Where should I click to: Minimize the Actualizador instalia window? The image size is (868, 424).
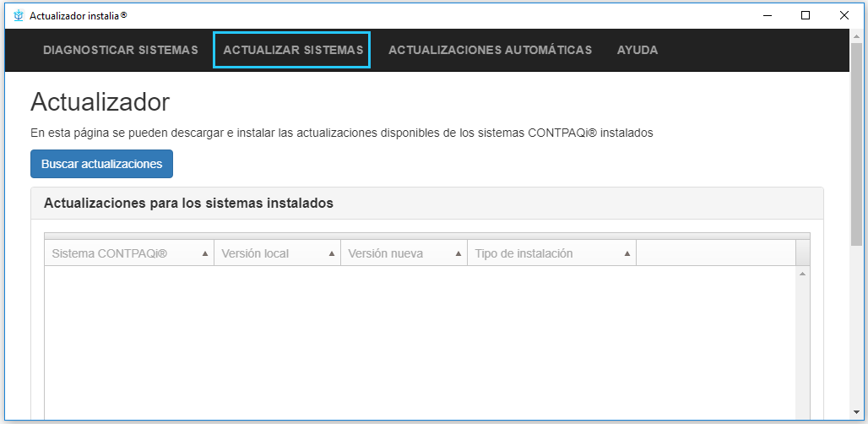(x=768, y=15)
